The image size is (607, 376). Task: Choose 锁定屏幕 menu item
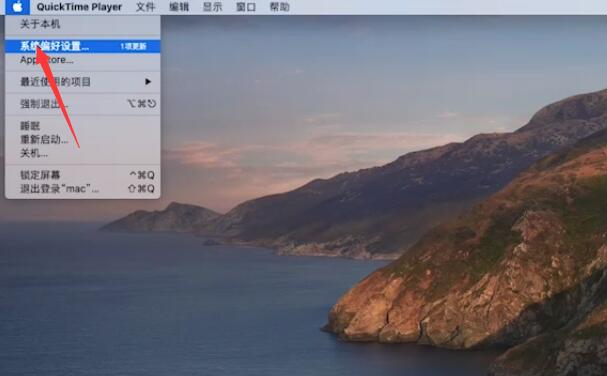pos(83,175)
